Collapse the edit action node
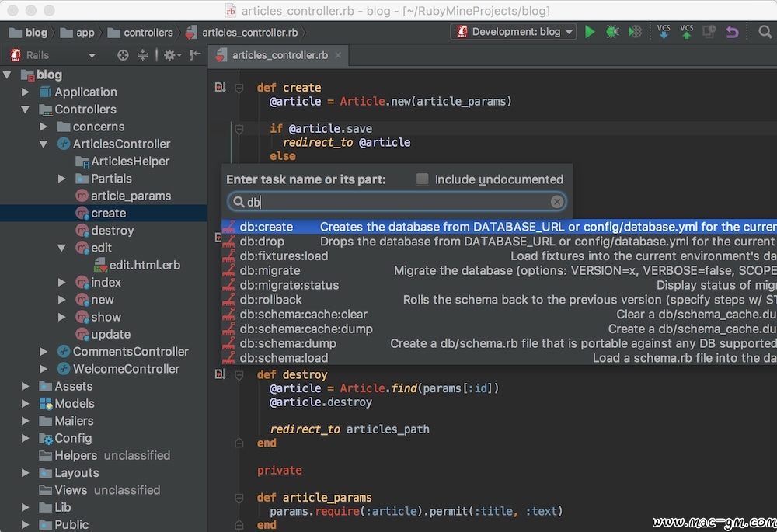The width and height of the screenshot is (777, 532). [x=62, y=248]
